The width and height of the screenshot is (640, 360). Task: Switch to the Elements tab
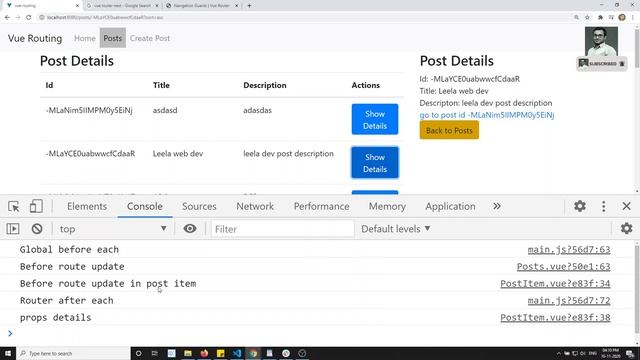87,206
